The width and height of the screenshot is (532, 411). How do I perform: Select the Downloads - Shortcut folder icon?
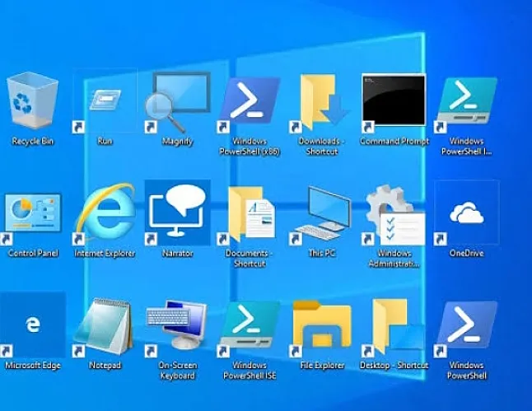[x=321, y=103]
